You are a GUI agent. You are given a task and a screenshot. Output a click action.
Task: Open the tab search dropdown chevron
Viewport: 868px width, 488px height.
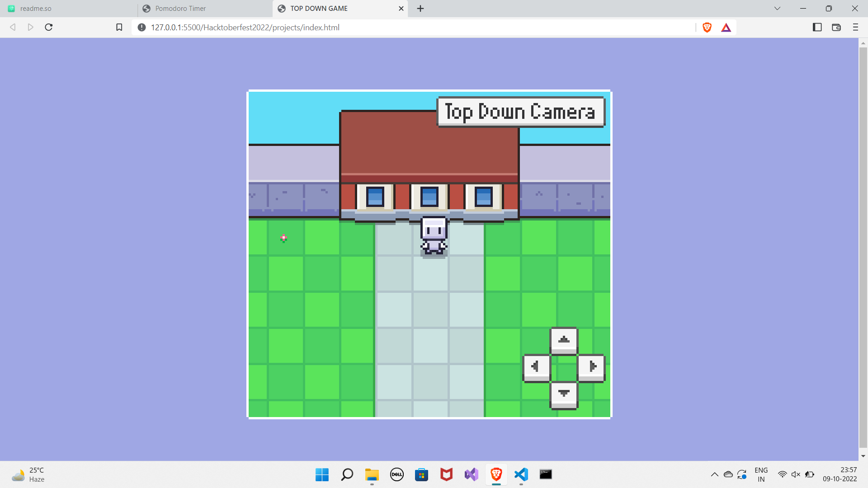pos(777,9)
